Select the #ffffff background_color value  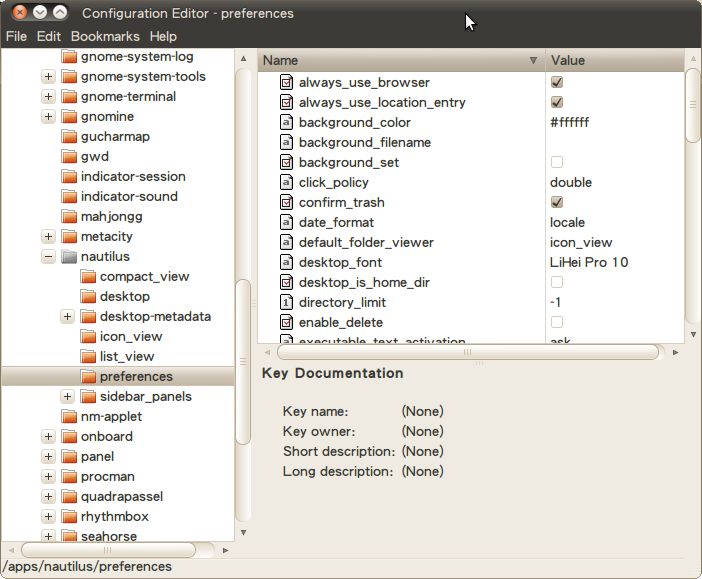(x=569, y=122)
